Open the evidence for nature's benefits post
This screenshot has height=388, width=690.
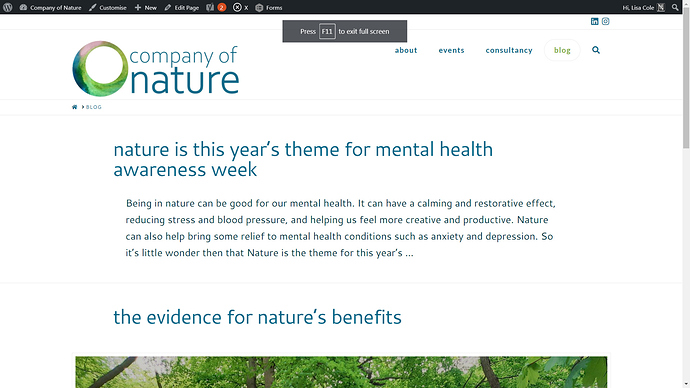pos(257,317)
